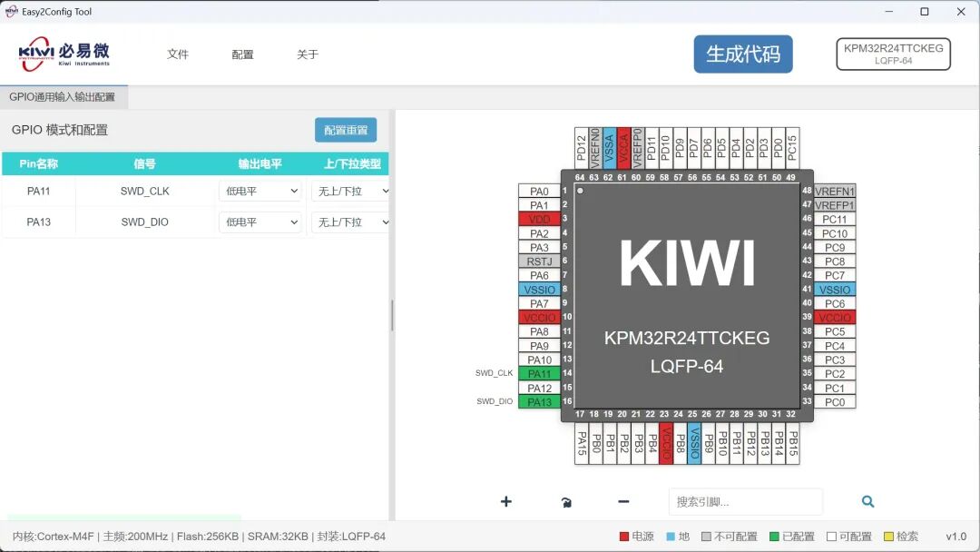Zoom in the chip view with plus icon

pyautogui.click(x=505, y=501)
